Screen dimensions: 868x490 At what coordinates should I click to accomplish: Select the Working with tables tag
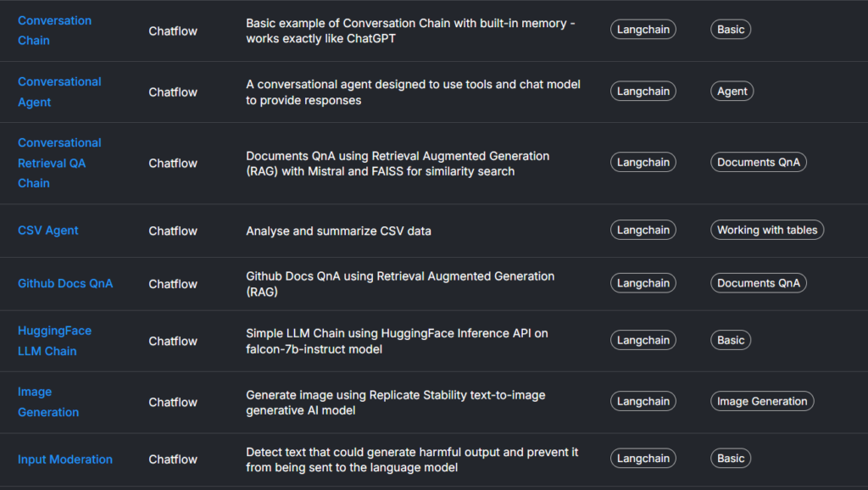point(767,230)
